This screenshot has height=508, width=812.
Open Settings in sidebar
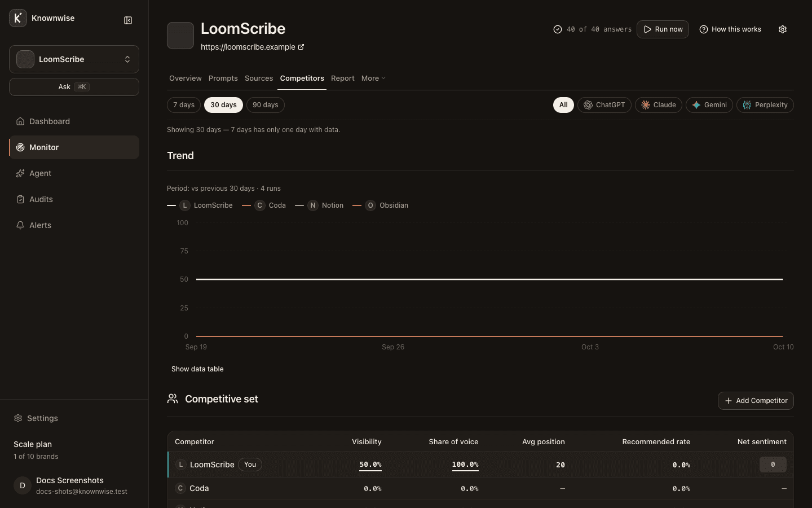pos(74,418)
